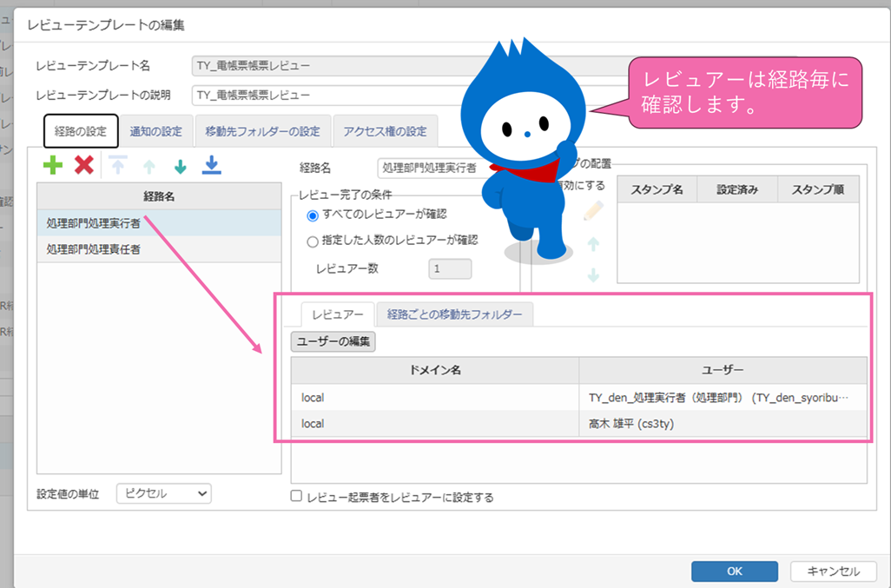Click the move route down arrow icon
This screenshot has height=588, width=891.
[x=180, y=166]
